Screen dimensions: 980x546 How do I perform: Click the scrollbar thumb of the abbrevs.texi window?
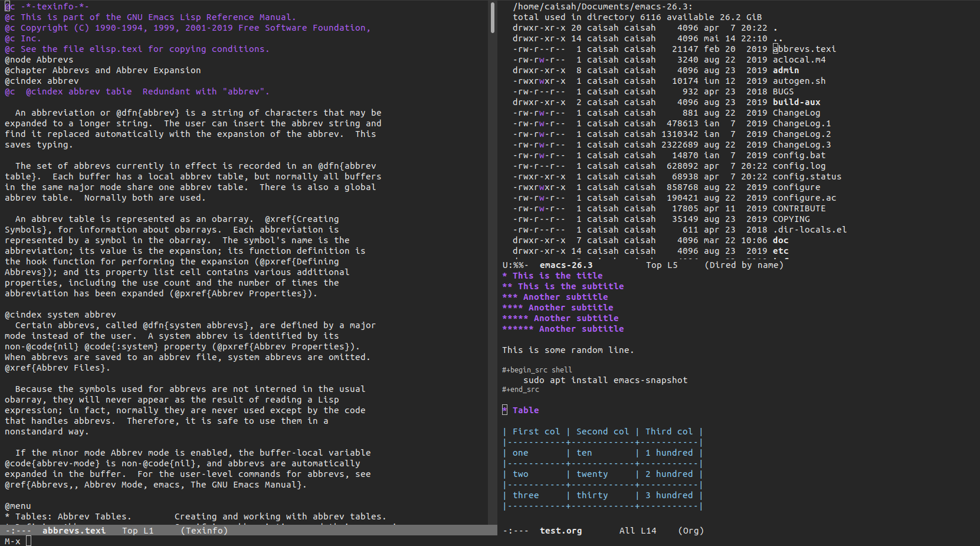pos(493,17)
